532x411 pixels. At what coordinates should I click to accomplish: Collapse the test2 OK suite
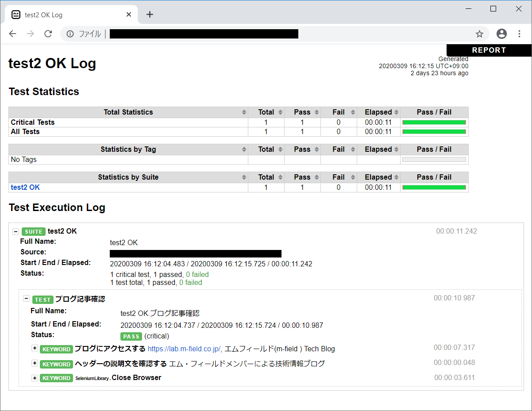pyautogui.click(x=16, y=231)
